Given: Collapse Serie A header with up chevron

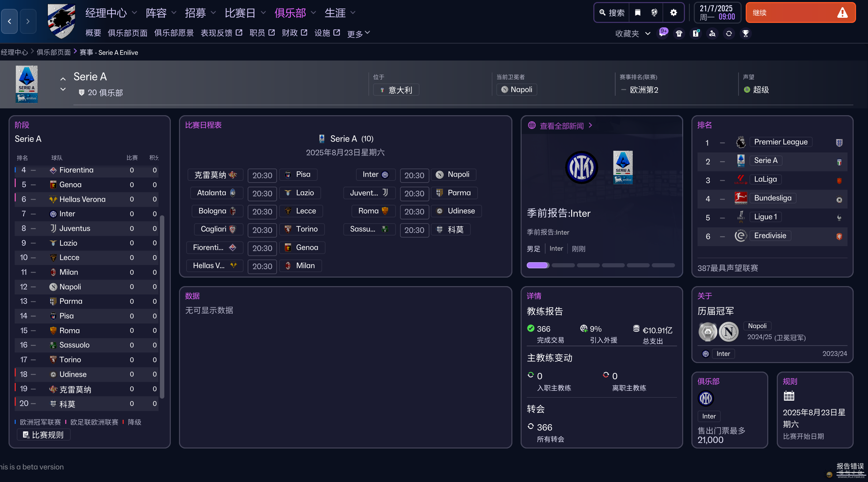Looking at the screenshot, I should 63,79.
